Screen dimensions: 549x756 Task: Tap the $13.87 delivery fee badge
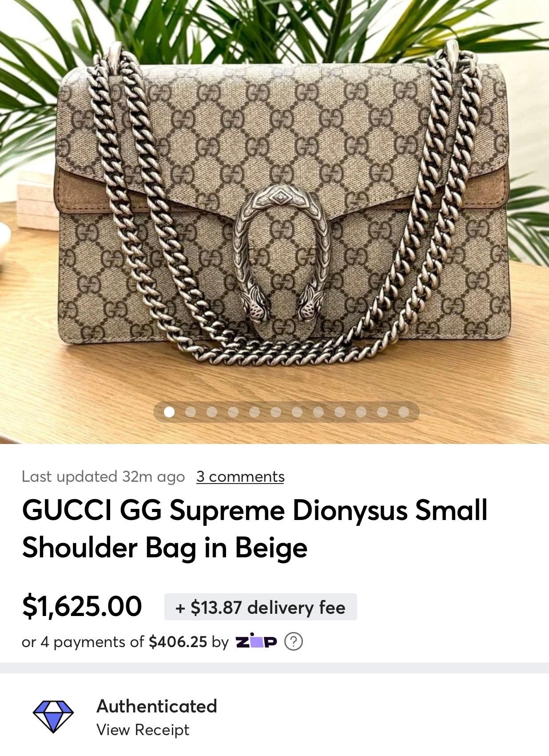click(260, 607)
